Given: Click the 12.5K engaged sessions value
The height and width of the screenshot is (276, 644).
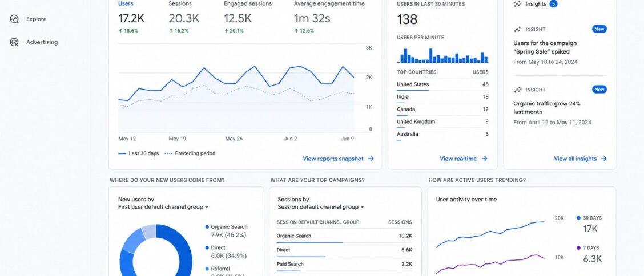Looking at the screenshot, I should [237, 18].
